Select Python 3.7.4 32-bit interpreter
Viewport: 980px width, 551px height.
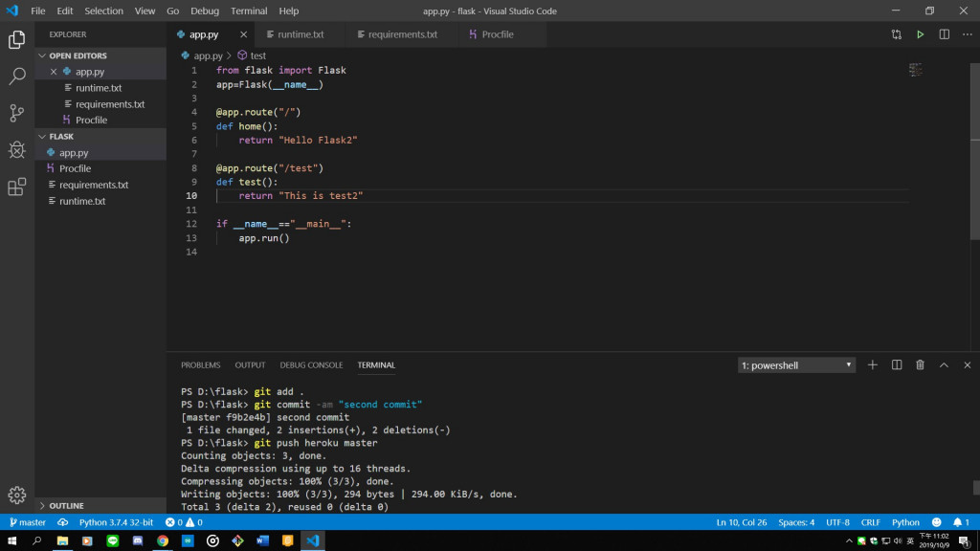click(x=116, y=522)
